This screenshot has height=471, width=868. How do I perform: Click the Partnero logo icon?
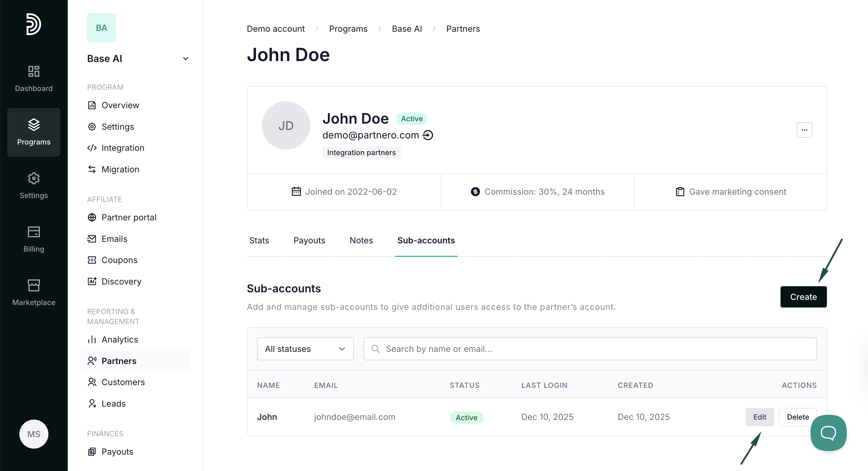pos(34,24)
